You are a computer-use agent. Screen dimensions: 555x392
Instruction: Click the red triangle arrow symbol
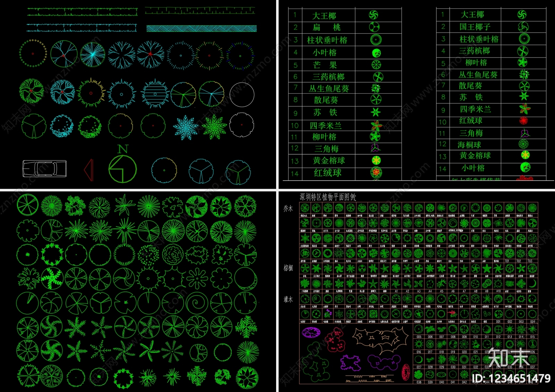click(x=89, y=170)
